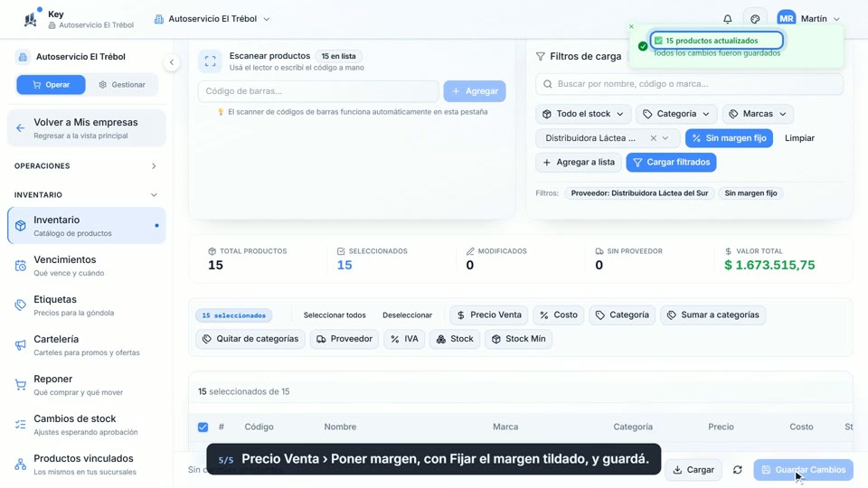The image size is (868, 488).
Task: Toggle the select-all checkbox in table header
Action: (x=203, y=427)
